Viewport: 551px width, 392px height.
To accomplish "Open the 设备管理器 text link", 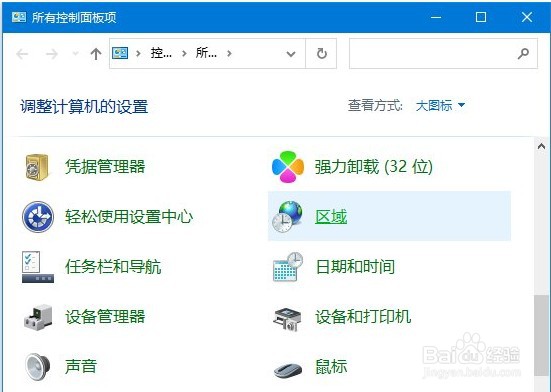I will 105,316.
